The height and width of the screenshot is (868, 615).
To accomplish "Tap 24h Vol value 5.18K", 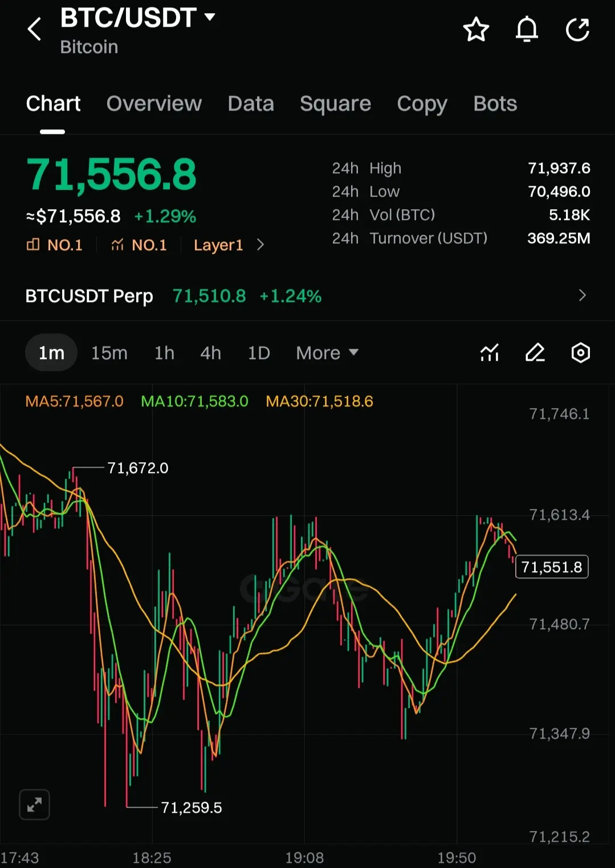I will (x=569, y=215).
